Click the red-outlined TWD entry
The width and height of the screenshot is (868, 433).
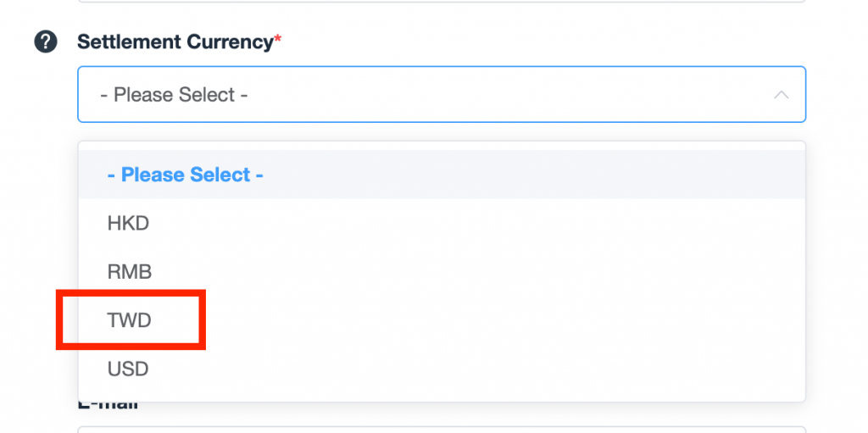[130, 320]
